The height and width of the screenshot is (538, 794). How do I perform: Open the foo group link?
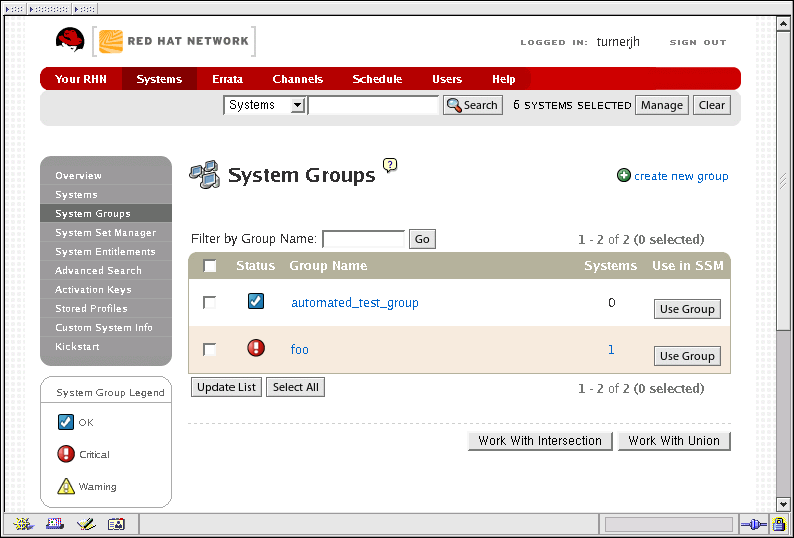(299, 350)
